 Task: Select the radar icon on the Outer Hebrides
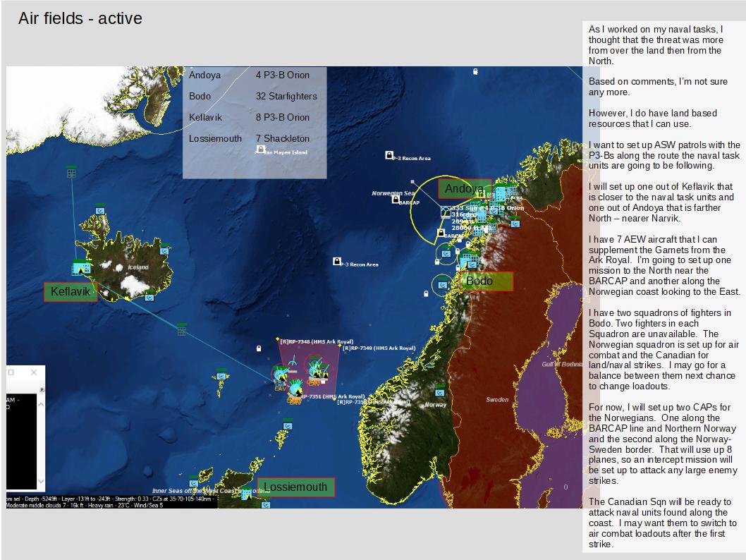193,482
